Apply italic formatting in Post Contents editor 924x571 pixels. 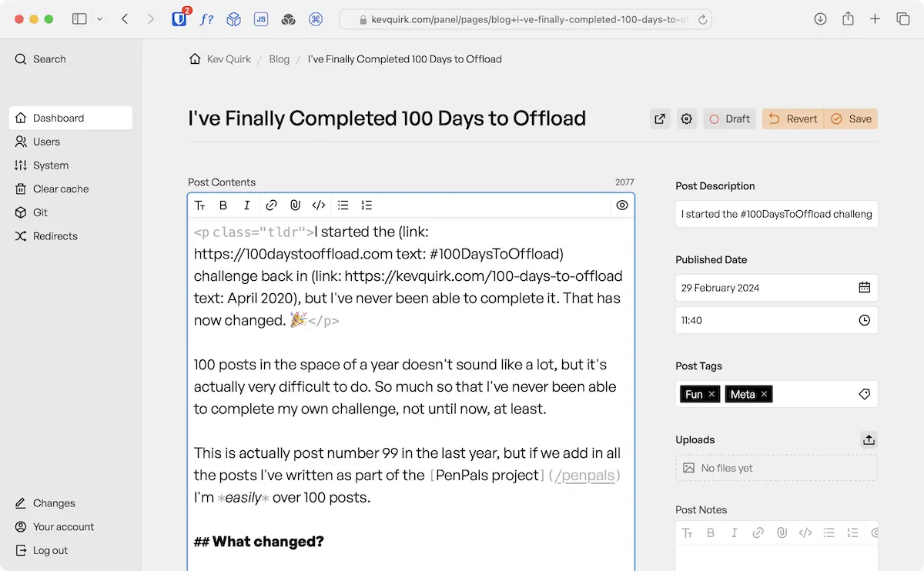pyautogui.click(x=246, y=205)
